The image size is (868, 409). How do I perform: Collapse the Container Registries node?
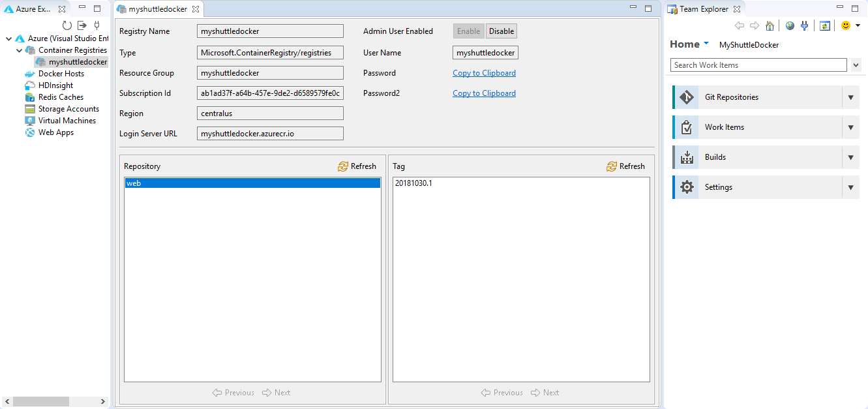(19, 50)
